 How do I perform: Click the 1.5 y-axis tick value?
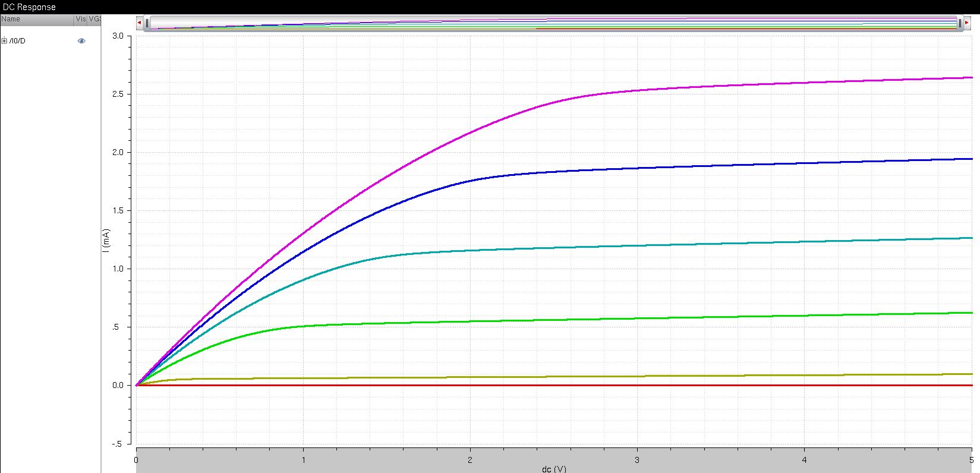point(118,211)
